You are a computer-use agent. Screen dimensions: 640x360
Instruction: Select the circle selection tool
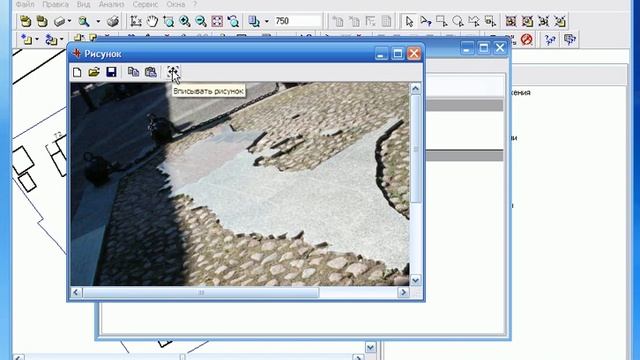pos(458,21)
